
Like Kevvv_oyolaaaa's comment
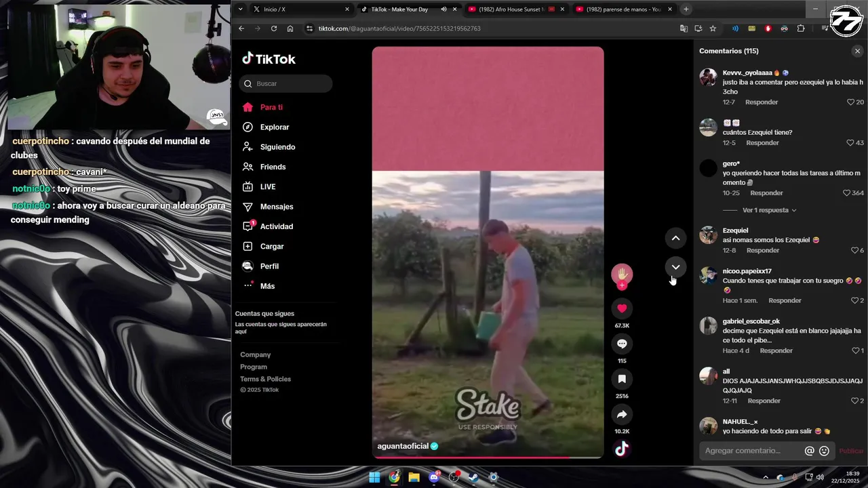[x=850, y=102]
